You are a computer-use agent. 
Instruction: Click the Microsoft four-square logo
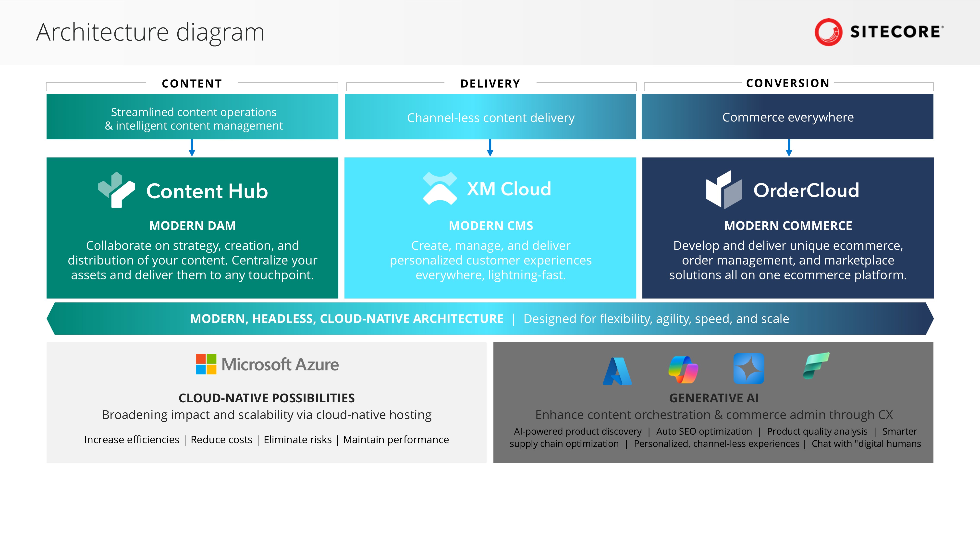click(206, 364)
